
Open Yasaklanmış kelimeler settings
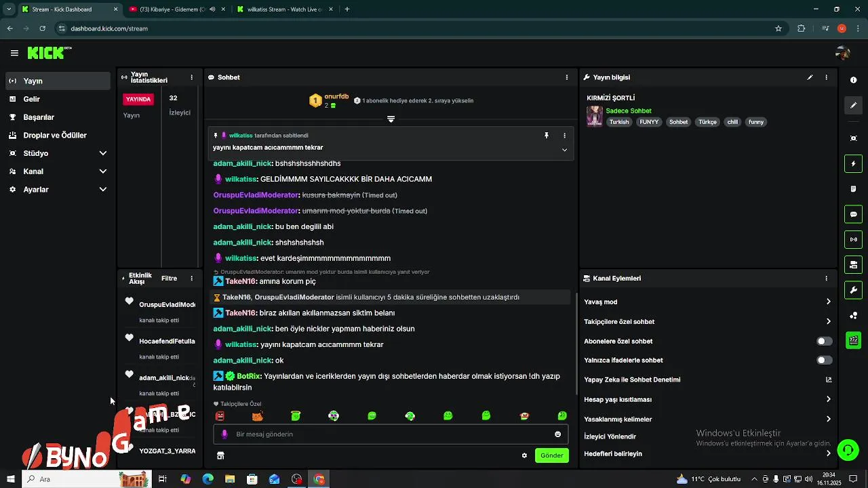[708, 419]
